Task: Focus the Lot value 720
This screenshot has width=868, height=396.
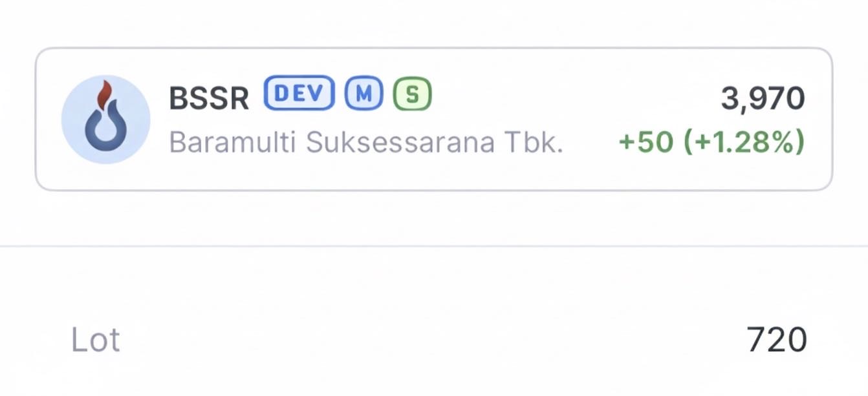Action: point(776,340)
